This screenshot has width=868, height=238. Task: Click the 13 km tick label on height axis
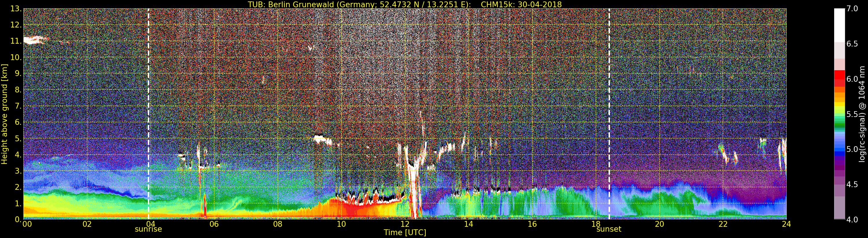(x=16, y=9)
